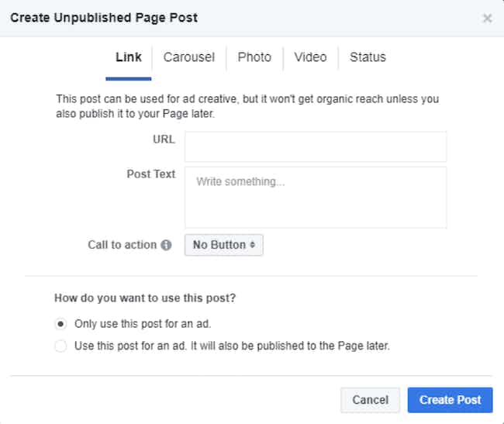Click the dialog title 'Create Unpublished Page Post'
The height and width of the screenshot is (424, 504).
coord(104,17)
